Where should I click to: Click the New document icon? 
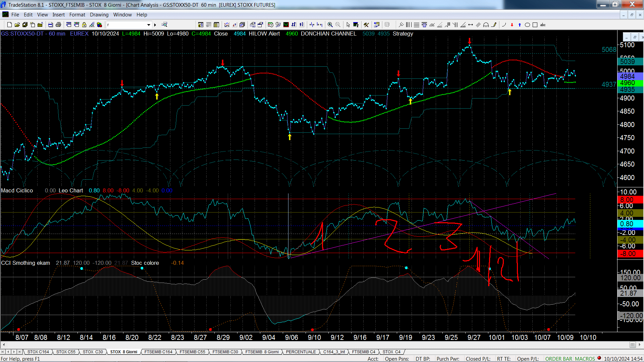tap(9, 24)
